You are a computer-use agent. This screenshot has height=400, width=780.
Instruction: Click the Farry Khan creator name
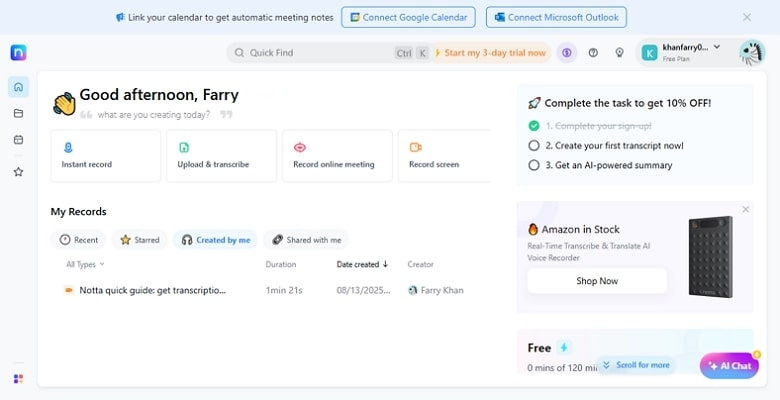tap(442, 290)
